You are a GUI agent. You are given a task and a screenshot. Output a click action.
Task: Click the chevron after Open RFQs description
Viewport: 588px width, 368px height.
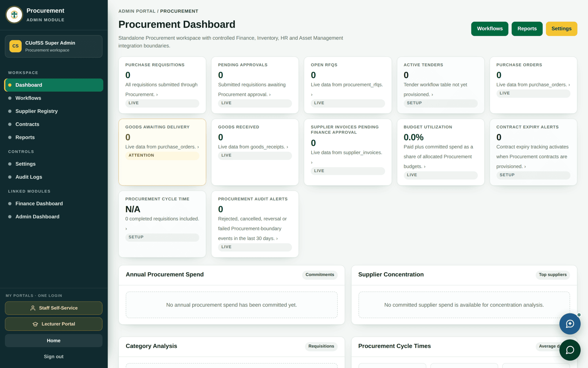[x=312, y=95]
